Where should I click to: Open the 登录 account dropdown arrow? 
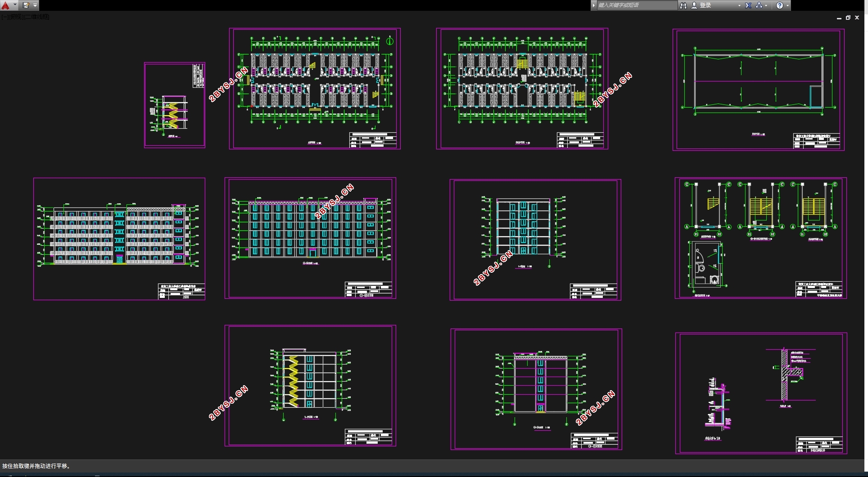(739, 5)
